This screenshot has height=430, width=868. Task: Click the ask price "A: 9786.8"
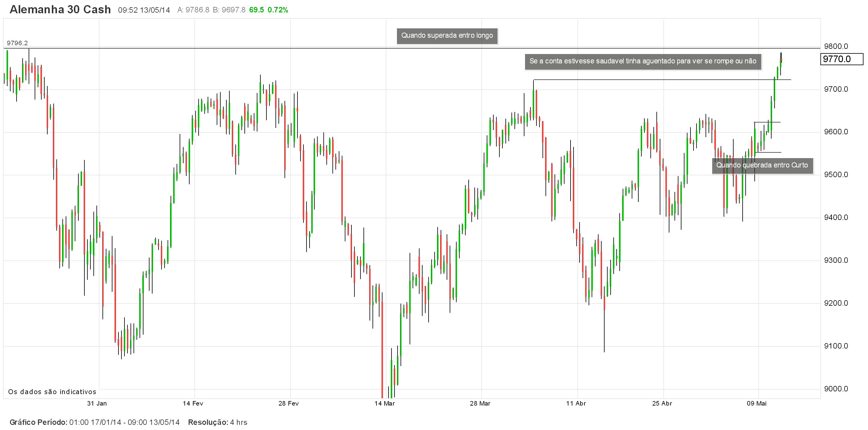[x=193, y=10]
